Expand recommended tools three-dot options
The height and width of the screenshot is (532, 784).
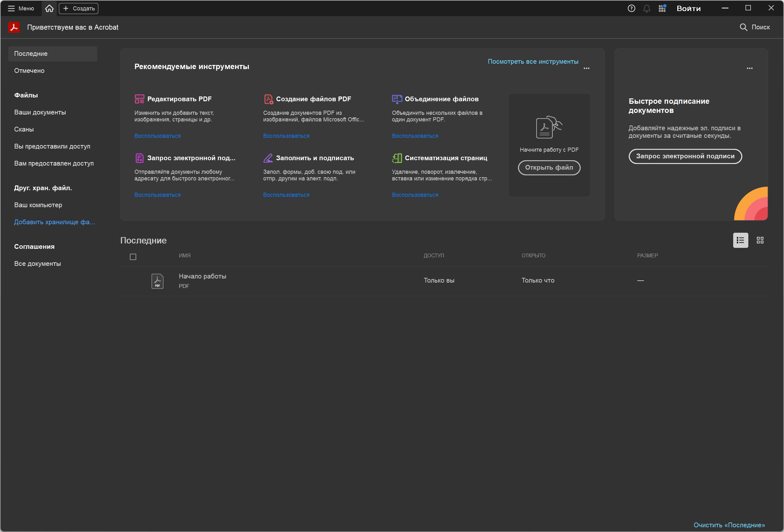click(586, 68)
